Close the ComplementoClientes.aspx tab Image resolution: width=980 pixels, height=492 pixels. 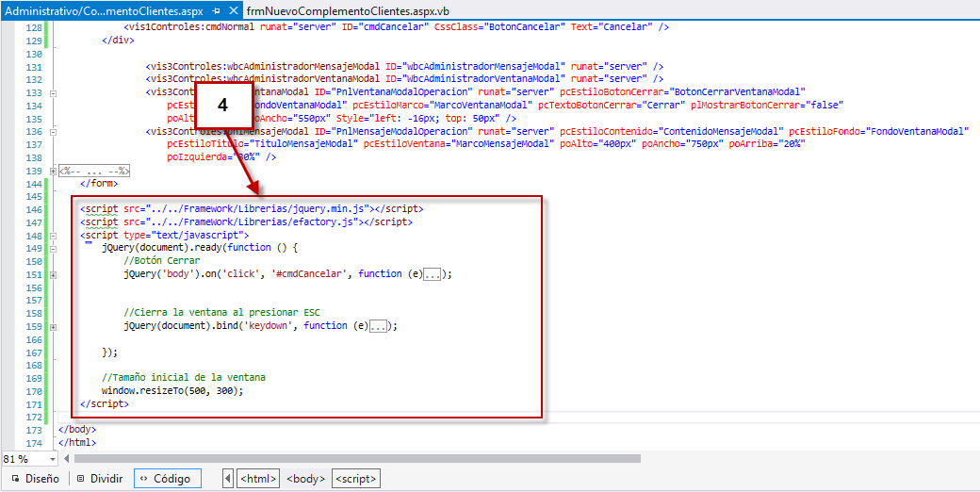pos(234,11)
